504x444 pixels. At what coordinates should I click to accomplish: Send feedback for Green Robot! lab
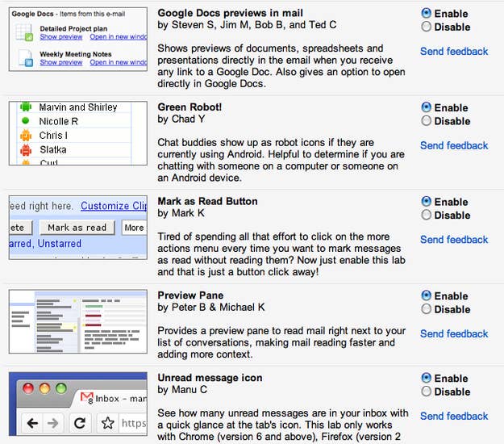454,145
